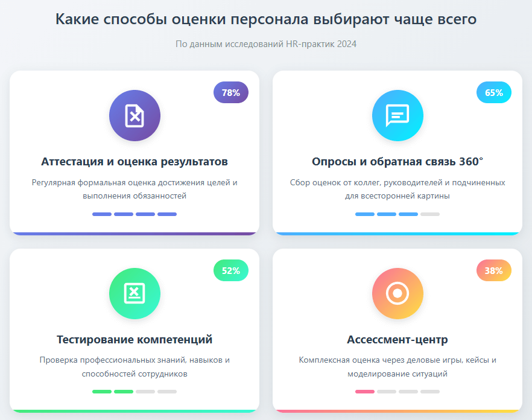Viewport: 532px width, 420px height.
Task: Click the Опросы и обратная связь 360° title
Action: click(x=397, y=161)
